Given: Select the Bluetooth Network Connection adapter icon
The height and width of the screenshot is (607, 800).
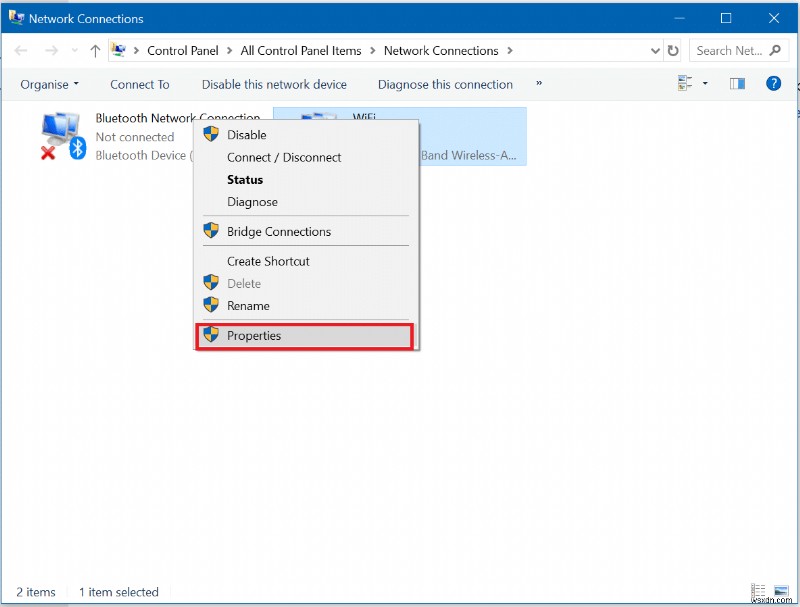Looking at the screenshot, I should coord(60,130).
